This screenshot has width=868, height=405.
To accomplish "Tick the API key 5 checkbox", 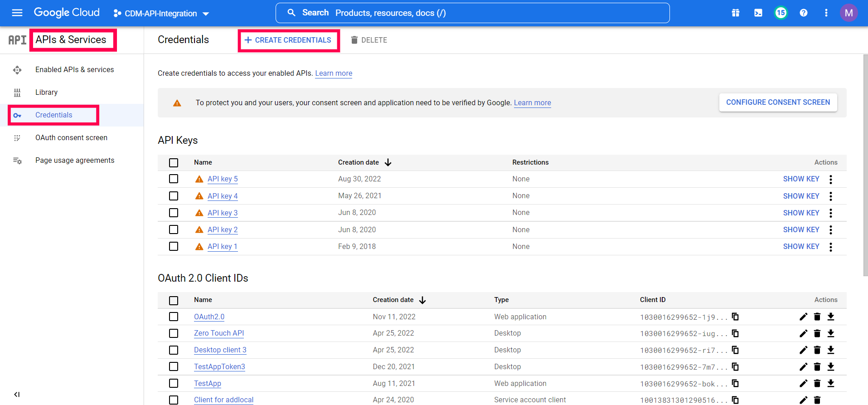I will [174, 179].
